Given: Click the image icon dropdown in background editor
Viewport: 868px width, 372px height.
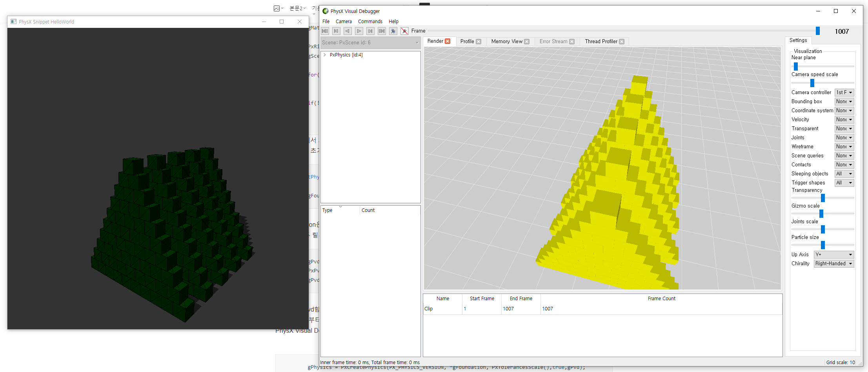Looking at the screenshot, I should (x=278, y=8).
